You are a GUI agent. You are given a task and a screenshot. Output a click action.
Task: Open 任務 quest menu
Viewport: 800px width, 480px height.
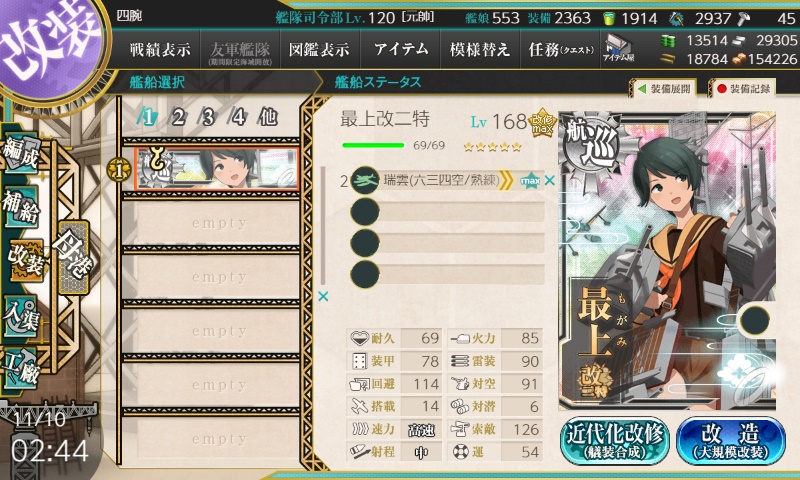click(560, 49)
